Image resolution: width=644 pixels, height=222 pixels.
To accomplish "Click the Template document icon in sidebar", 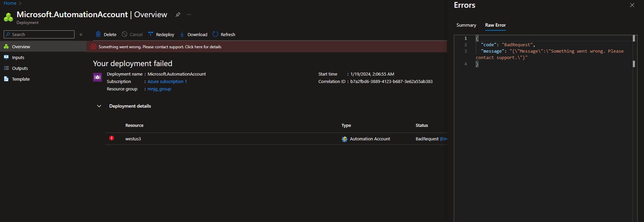I will point(6,79).
